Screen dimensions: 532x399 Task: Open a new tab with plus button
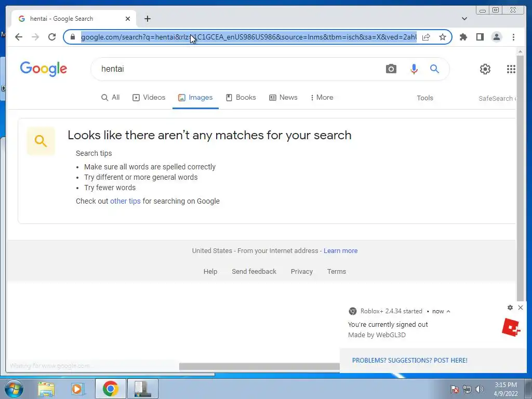(147, 19)
